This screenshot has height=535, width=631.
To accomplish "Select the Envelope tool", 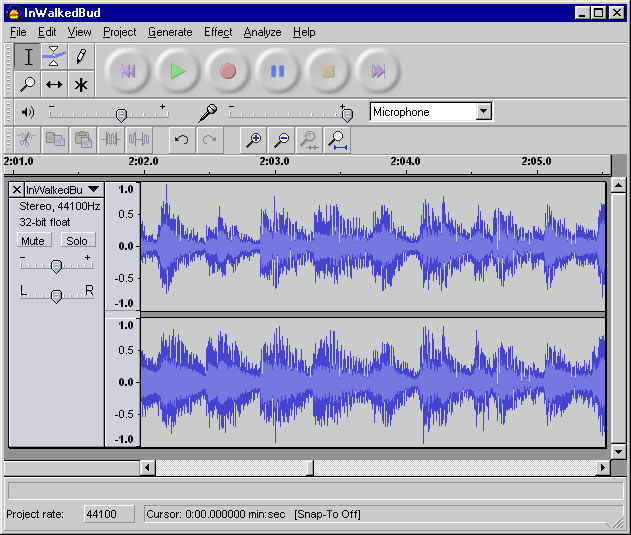I will click(55, 57).
